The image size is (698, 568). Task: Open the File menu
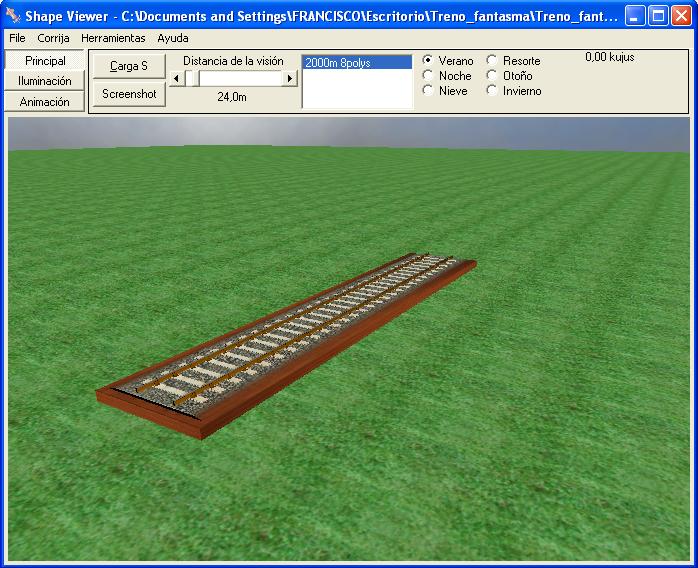click(17, 38)
